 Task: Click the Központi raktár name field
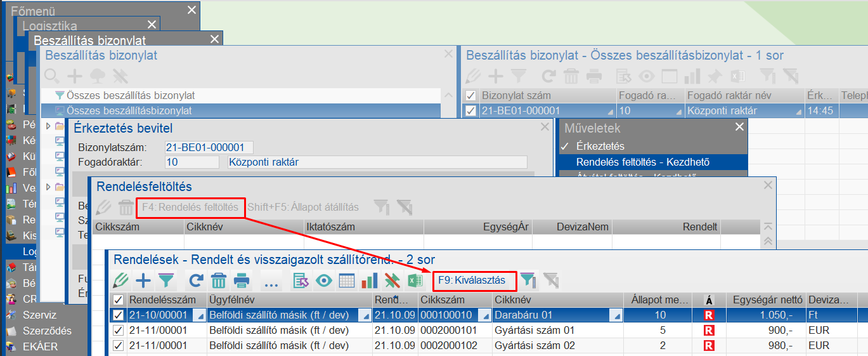point(377,162)
